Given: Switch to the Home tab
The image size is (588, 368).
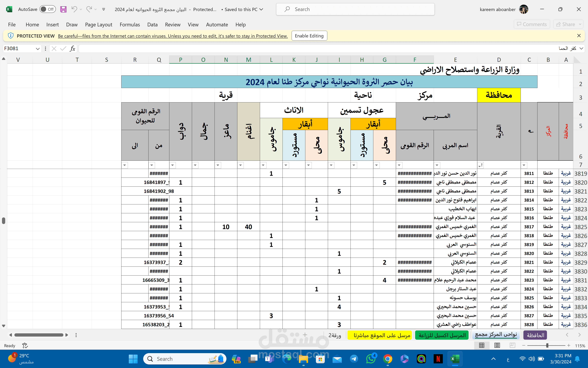Looking at the screenshot, I should click(32, 25).
